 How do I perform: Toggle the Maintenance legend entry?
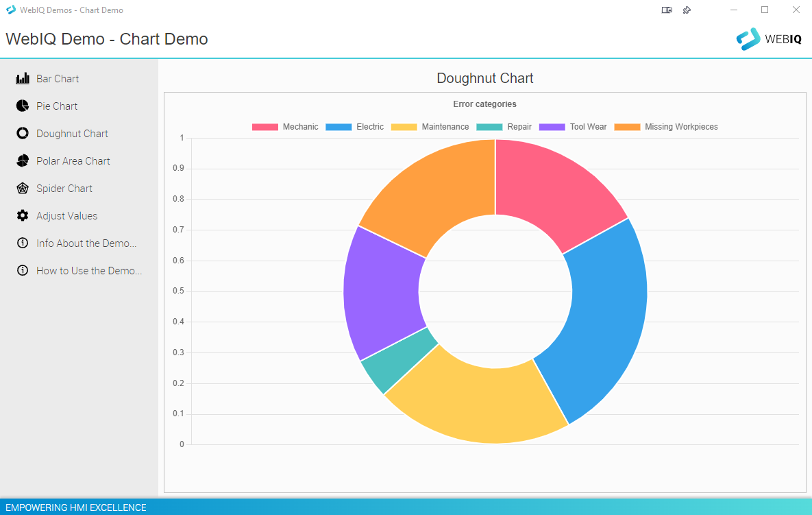coord(430,127)
